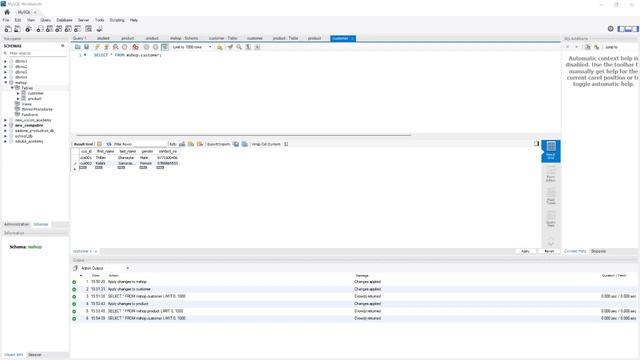Toggle the side panel layout buttons at top right
Screen dimensions: 640x360
point(628,29)
